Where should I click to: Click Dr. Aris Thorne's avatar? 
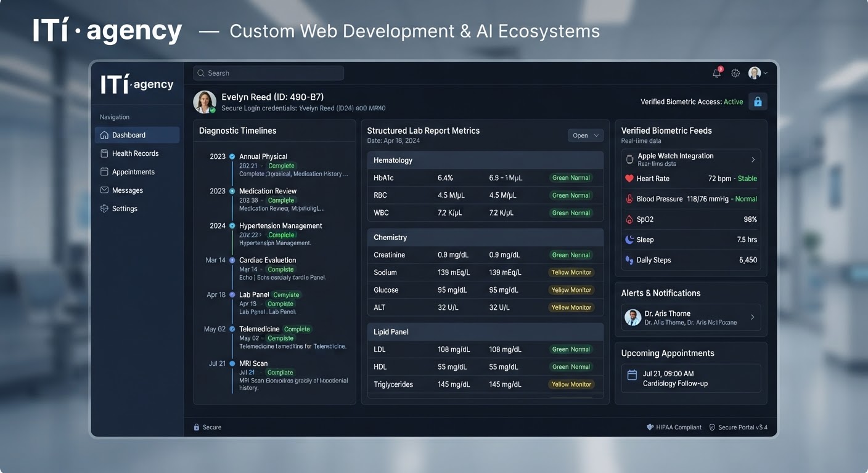coord(633,317)
